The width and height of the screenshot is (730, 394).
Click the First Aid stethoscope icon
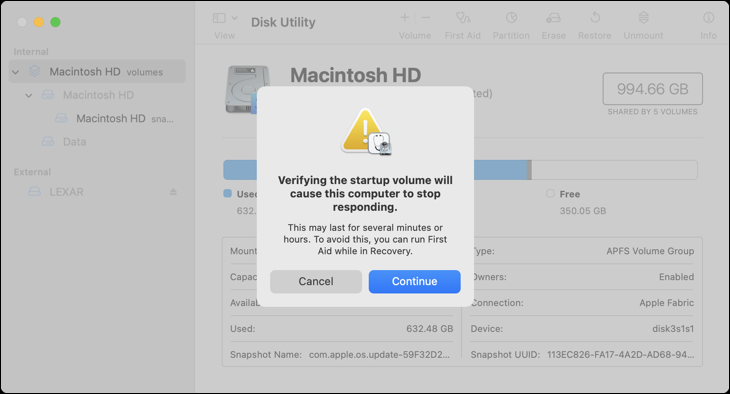click(463, 18)
